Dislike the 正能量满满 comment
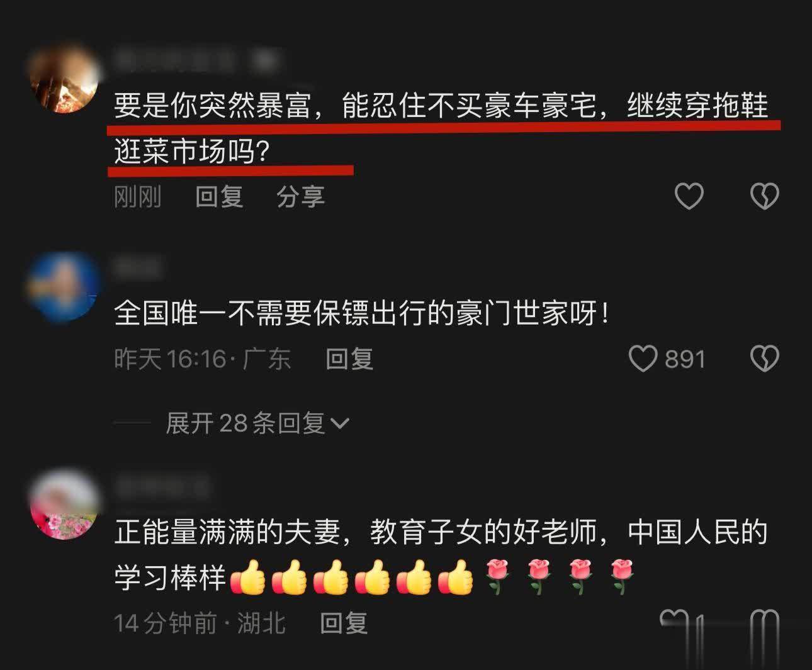This screenshot has width=812, height=670. (765, 623)
